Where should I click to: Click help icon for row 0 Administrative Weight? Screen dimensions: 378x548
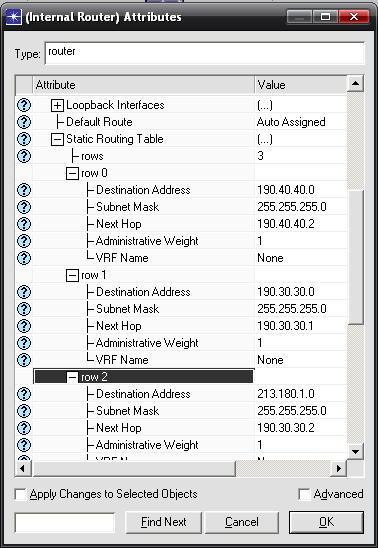[x=24, y=241]
